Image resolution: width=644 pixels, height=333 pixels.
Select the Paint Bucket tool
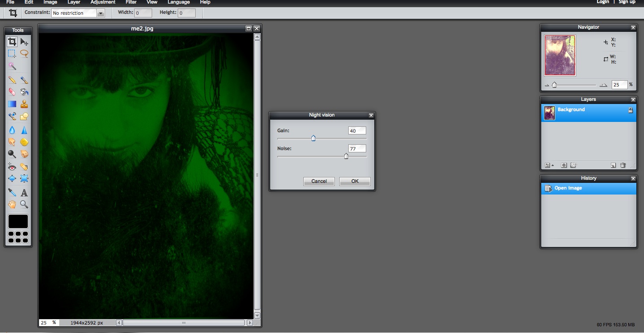(x=24, y=92)
